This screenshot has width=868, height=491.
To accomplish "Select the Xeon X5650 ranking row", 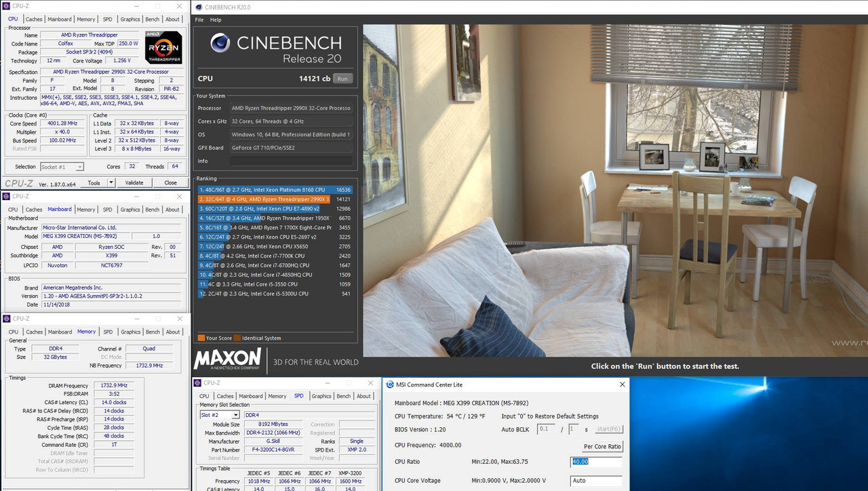I will coord(275,247).
